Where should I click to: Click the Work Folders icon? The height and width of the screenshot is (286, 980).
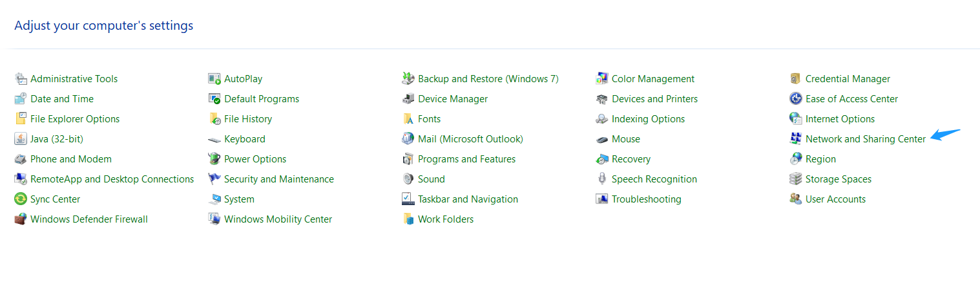pos(408,219)
